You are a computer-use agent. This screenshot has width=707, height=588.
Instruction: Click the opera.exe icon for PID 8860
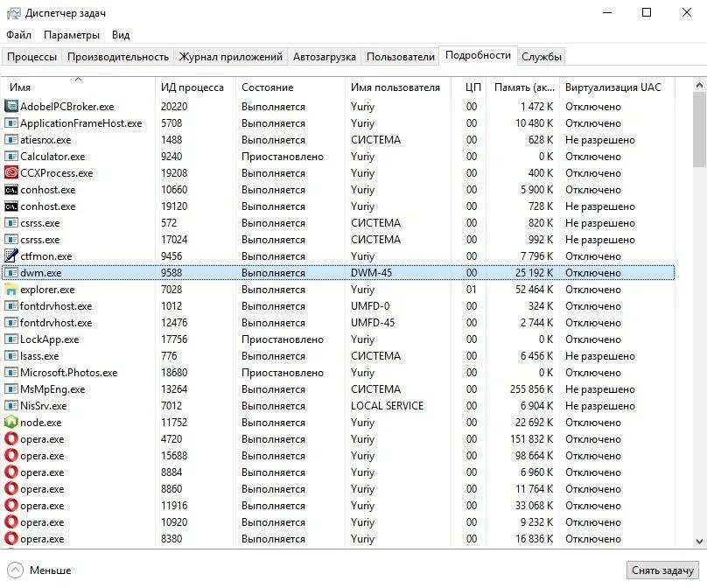[x=10, y=489]
